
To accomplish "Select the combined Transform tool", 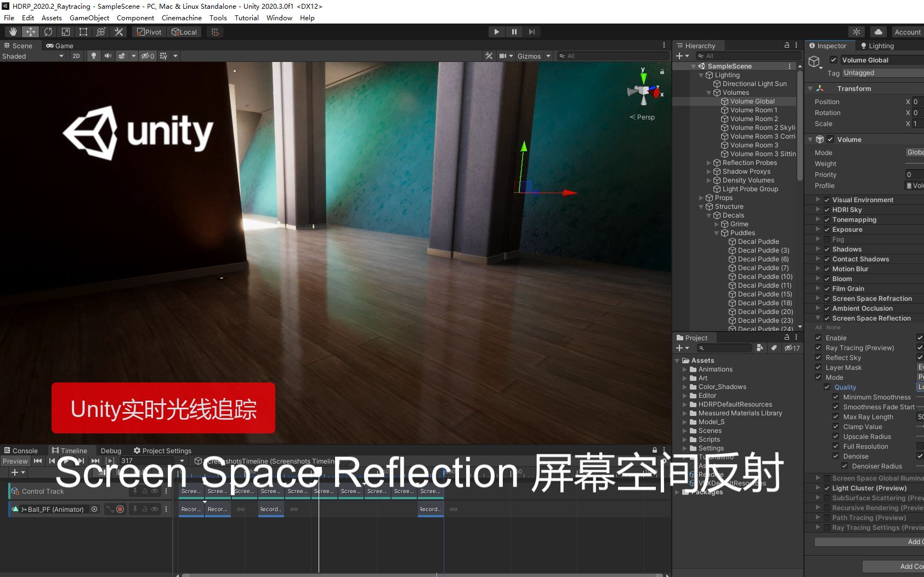I will point(101,32).
